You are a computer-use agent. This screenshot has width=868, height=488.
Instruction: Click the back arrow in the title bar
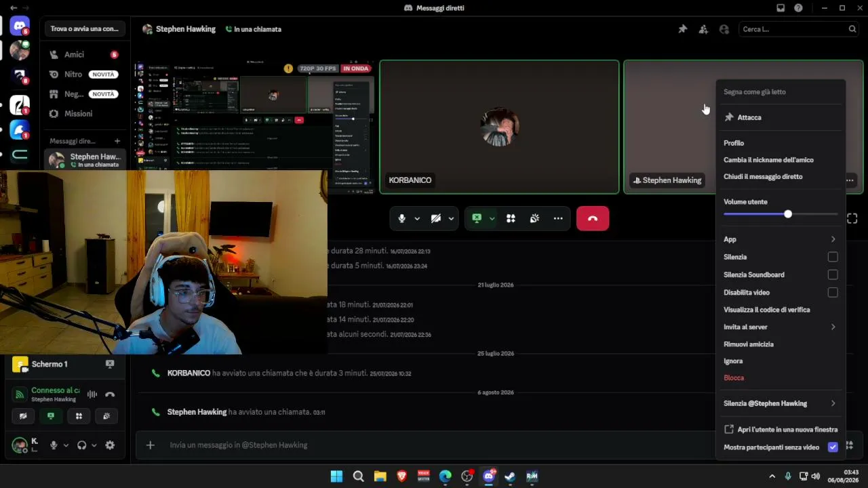tap(14, 8)
